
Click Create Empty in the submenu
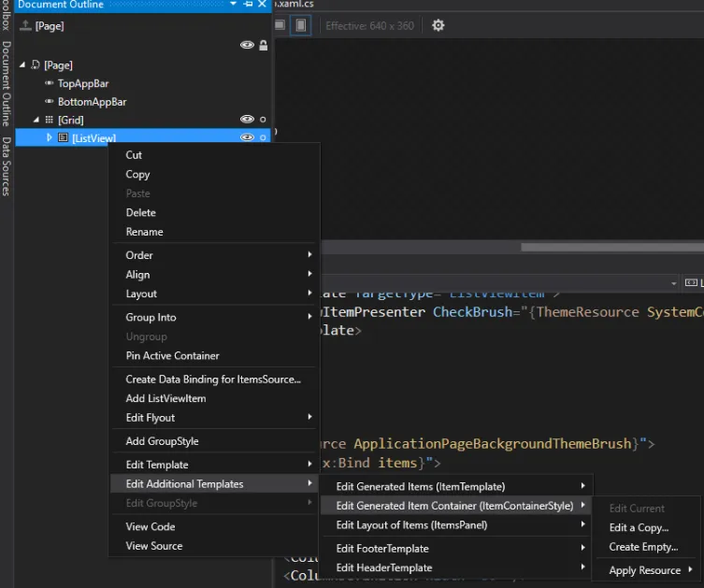(x=643, y=547)
